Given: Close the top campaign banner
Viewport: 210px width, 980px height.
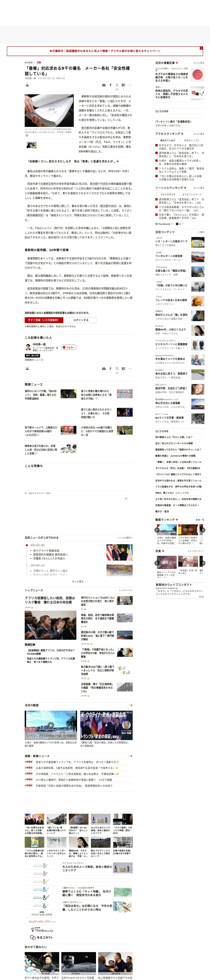Looking at the screenshot, I should tap(201, 48).
